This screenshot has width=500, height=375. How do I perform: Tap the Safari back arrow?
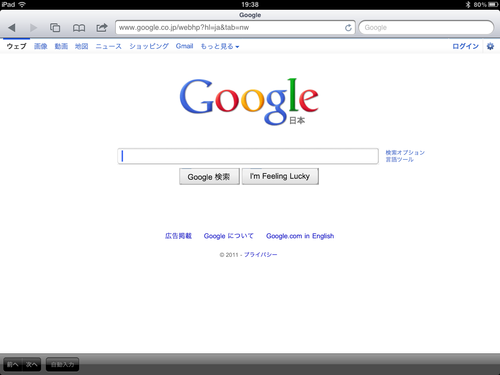(x=12, y=27)
